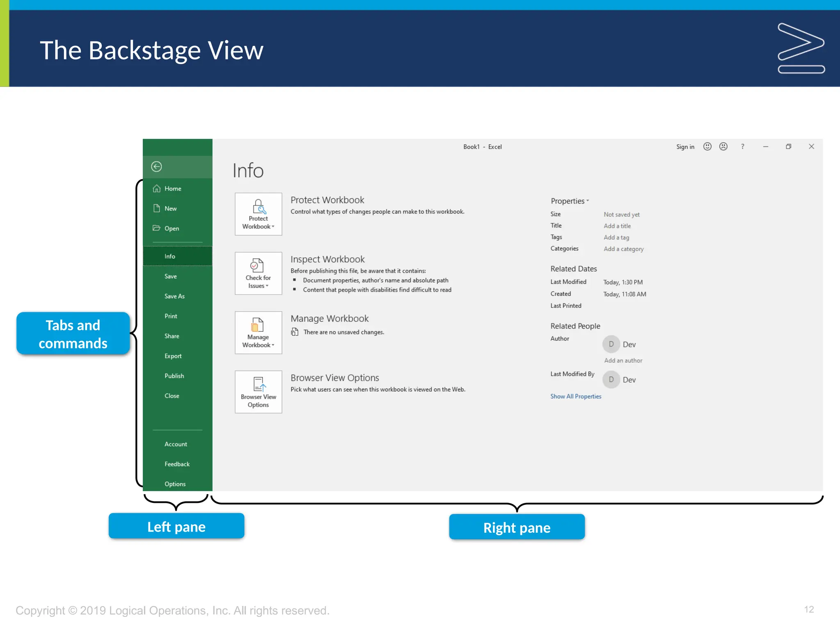Click the Add a title field
Image resolution: width=840 pixels, height=630 pixels.
(617, 226)
